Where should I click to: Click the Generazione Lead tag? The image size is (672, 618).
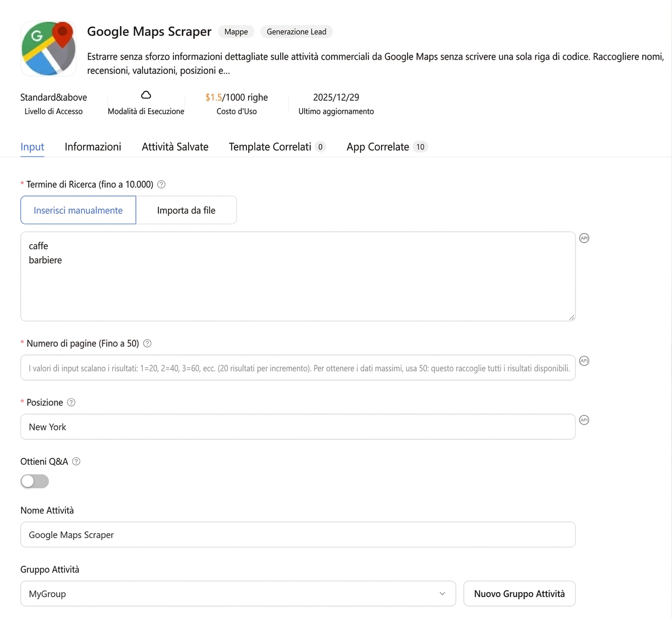click(x=296, y=32)
